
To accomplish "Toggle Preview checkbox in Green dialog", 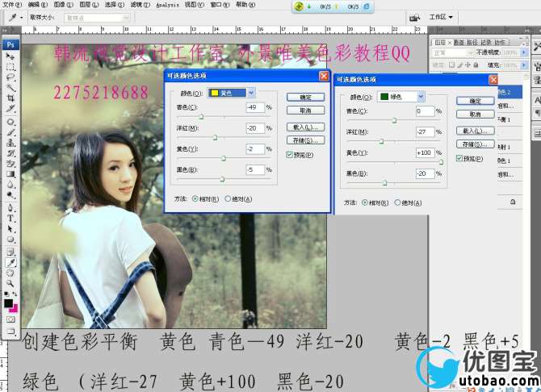I will pos(459,158).
